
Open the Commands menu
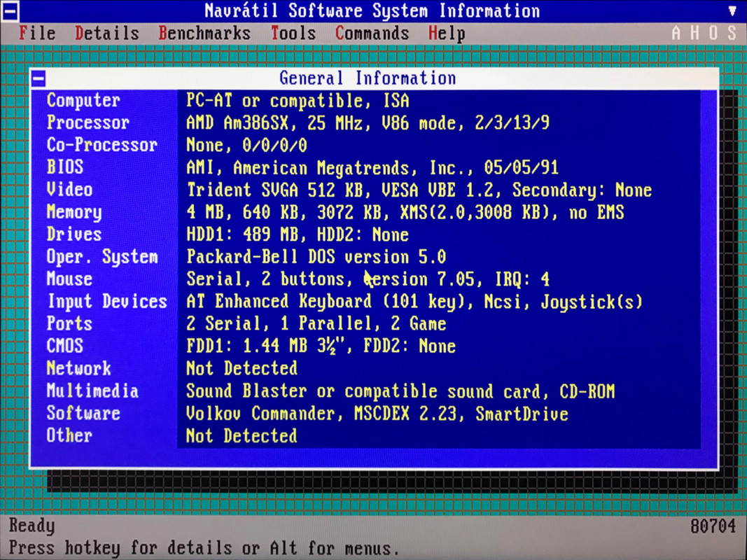[372, 34]
